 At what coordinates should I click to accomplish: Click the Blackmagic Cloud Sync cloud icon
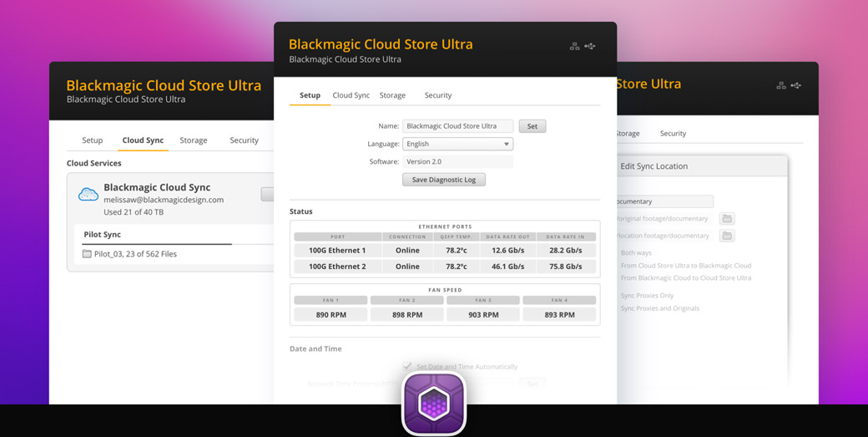pyautogui.click(x=88, y=195)
